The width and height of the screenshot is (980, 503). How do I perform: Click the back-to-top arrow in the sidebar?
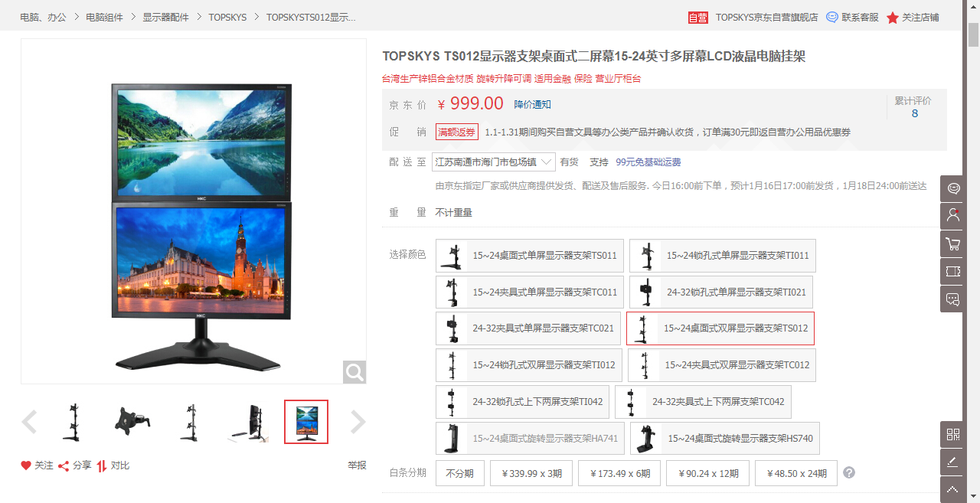(953, 489)
